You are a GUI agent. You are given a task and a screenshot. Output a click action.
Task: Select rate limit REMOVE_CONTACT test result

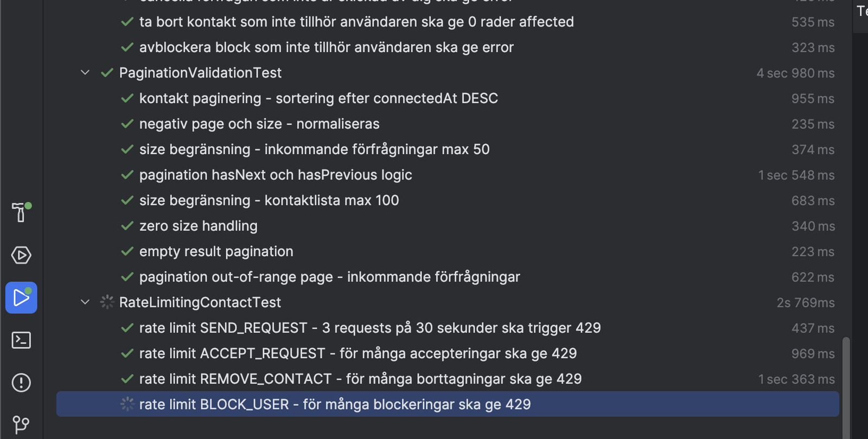tap(448, 379)
